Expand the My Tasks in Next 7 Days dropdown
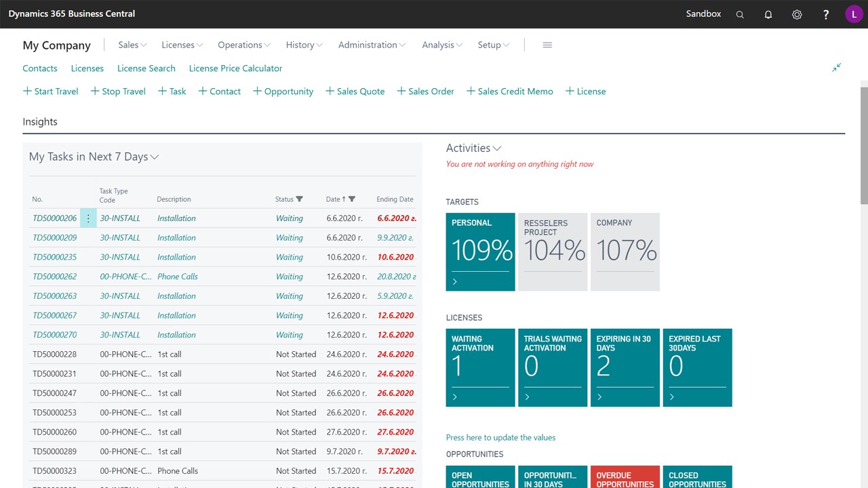The width and height of the screenshot is (868, 488). coord(94,157)
